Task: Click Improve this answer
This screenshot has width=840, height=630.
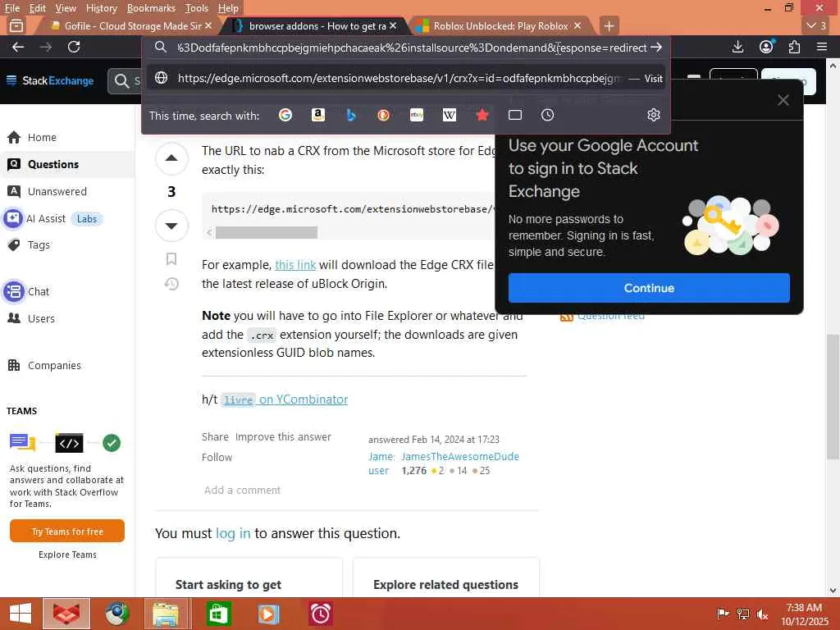Action: (x=283, y=437)
